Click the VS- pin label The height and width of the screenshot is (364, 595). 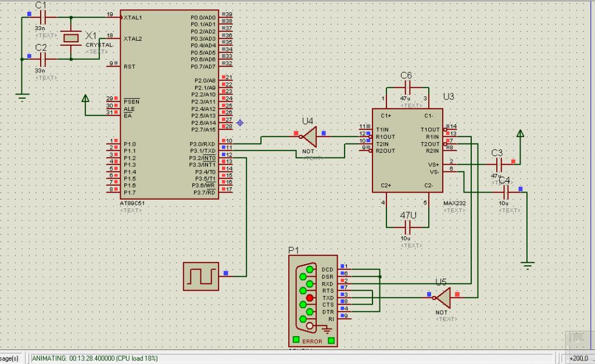pyautogui.click(x=435, y=172)
